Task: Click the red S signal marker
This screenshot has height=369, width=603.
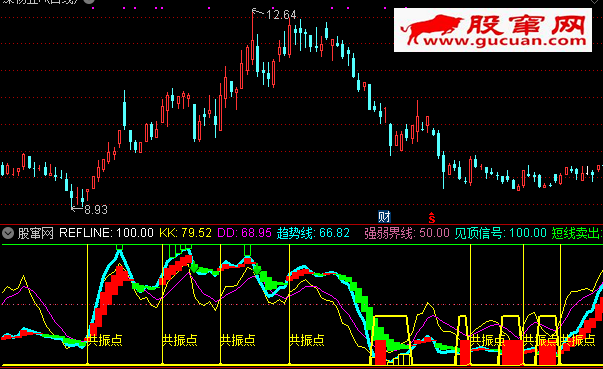Action: pyautogui.click(x=432, y=218)
